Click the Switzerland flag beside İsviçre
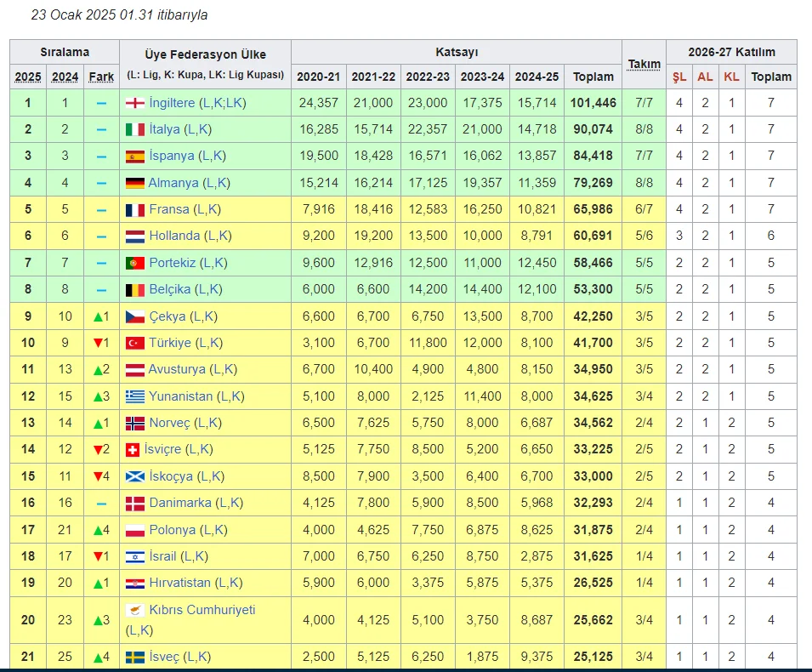Viewport: 812px width, 672px height. 134,449
